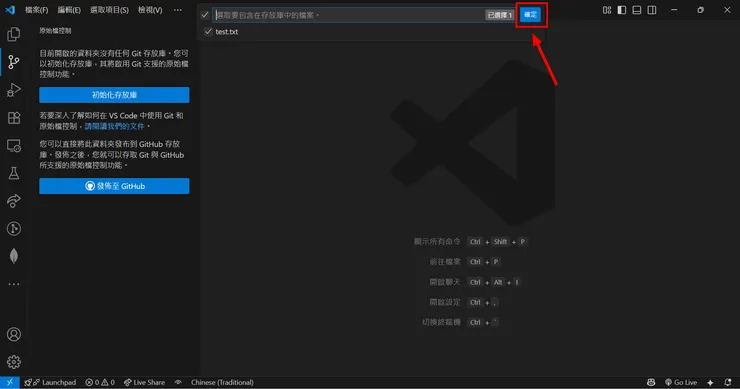Screen dimensions: 740x389
Task: Open the 檔案(F) menu
Action: [36, 10]
